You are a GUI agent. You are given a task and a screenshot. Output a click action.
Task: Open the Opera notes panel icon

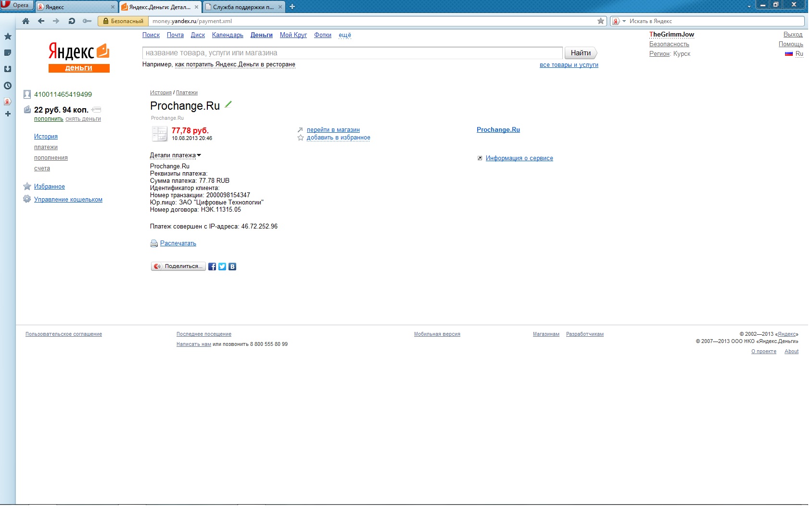click(x=8, y=53)
